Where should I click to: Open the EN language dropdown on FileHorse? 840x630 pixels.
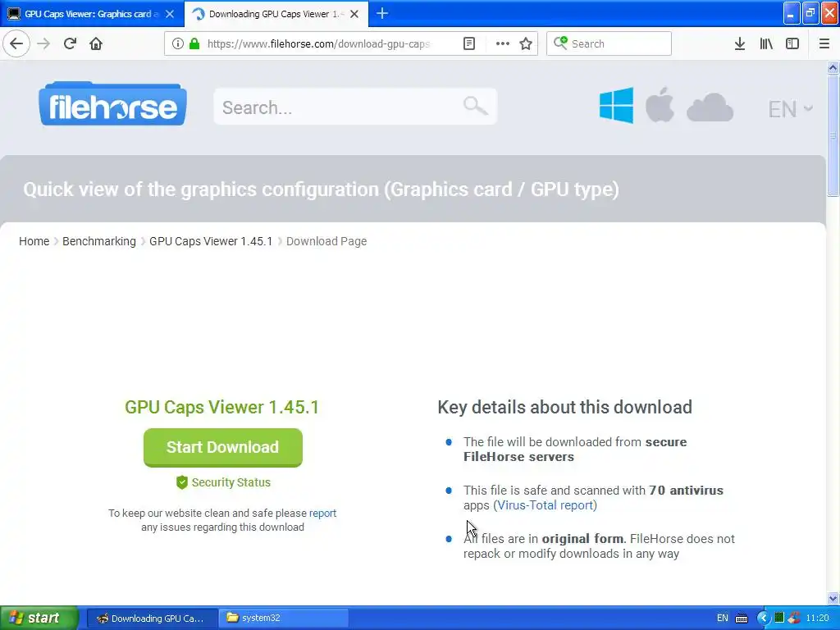tap(790, 109)
